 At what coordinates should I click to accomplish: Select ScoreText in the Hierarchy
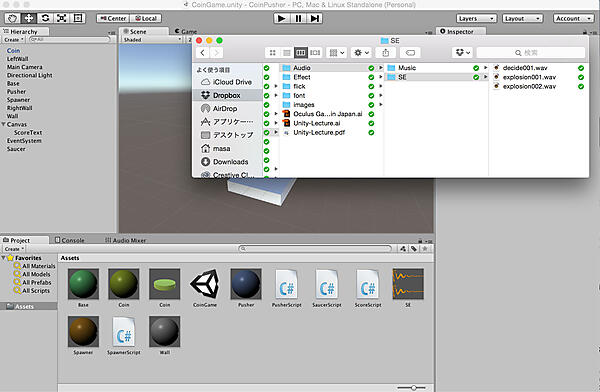click(28, 132)
